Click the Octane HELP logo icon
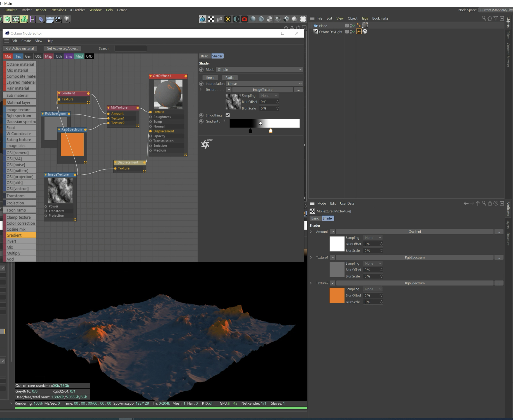The image size is (513, 420). 206,144
